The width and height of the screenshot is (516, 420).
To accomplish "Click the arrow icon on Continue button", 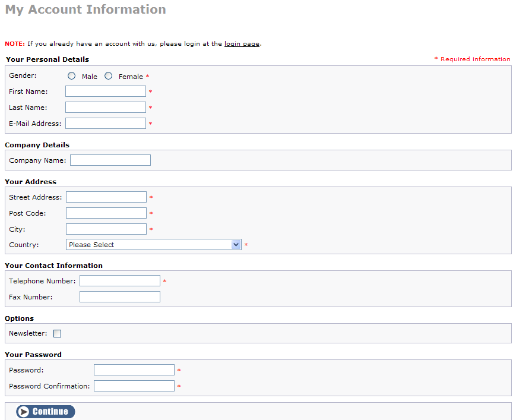I will tap(23, 412).
